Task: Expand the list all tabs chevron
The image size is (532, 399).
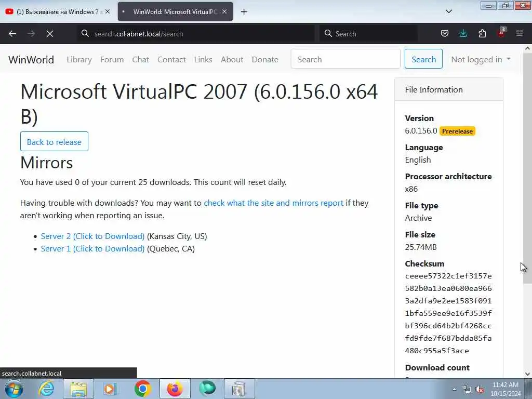Action: point(448,11)
